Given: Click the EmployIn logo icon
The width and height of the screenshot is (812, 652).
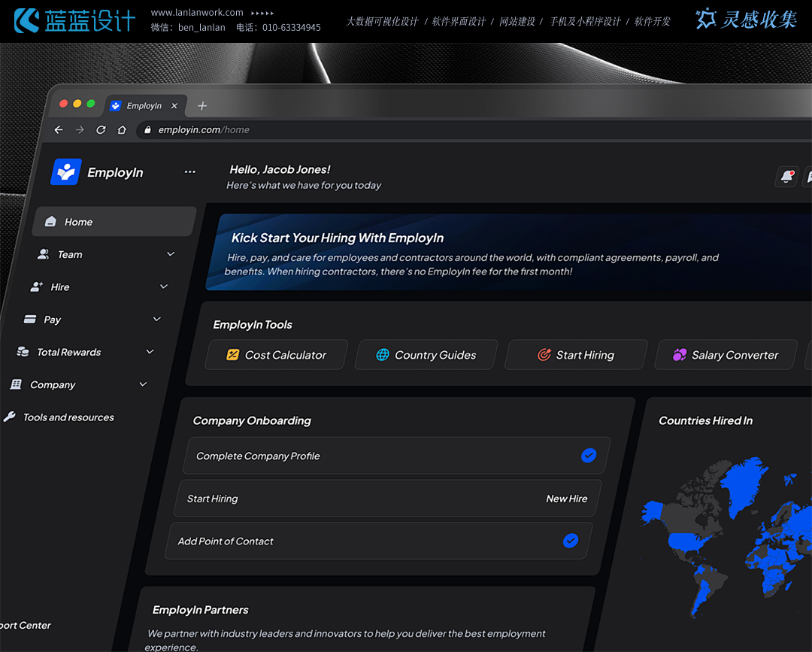Looking at the screenshot, I should point(66,172).
